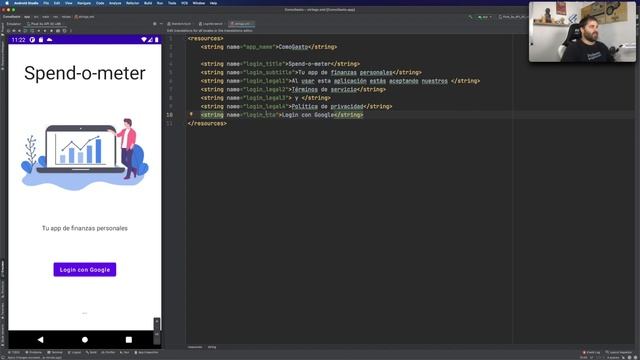This screenshot has height=360, width=640.
Task: Open the Android Studio application menu
Action: 26,3
